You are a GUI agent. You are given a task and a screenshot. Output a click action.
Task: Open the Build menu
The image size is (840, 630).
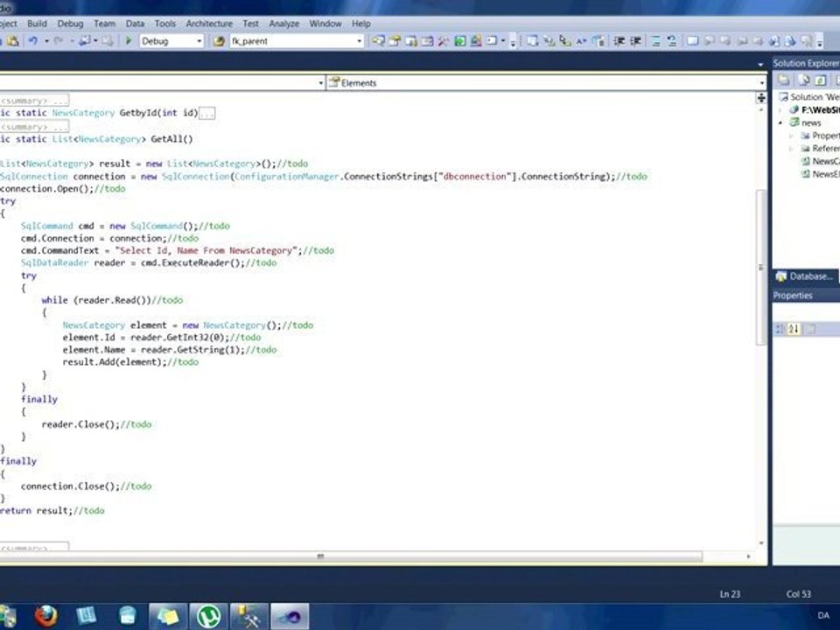(x=37, y=24)
